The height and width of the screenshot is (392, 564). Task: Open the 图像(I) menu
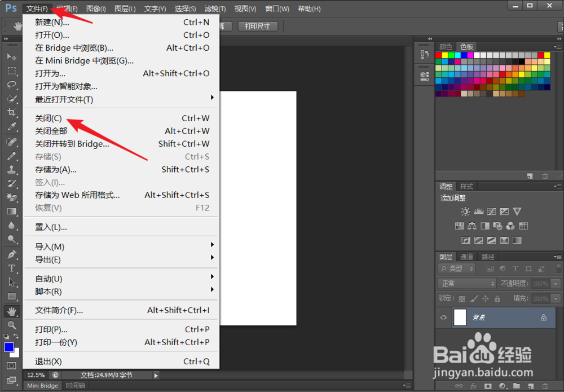[x=96, y=8]
